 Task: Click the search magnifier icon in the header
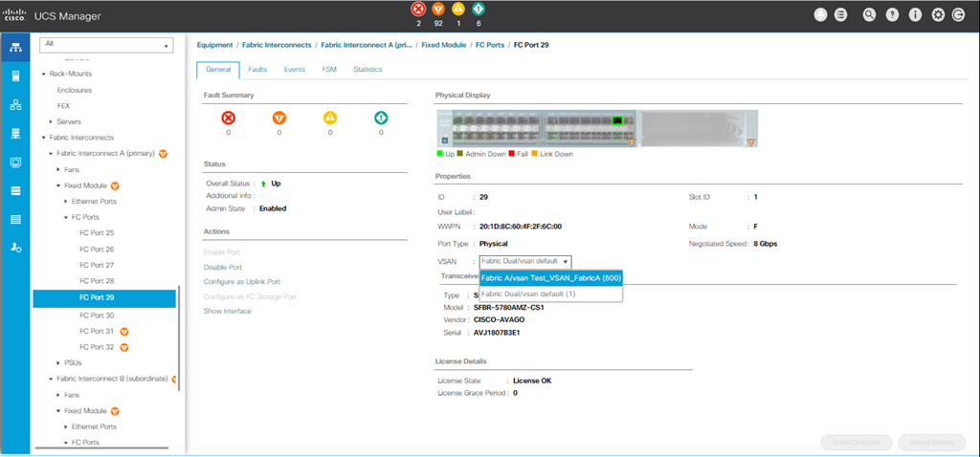coord(869,15)
